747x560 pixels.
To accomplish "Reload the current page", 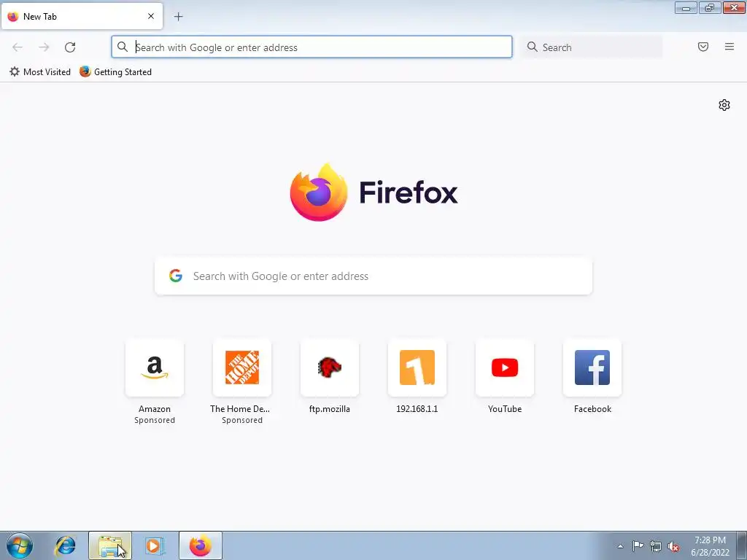I will (70, 47).
